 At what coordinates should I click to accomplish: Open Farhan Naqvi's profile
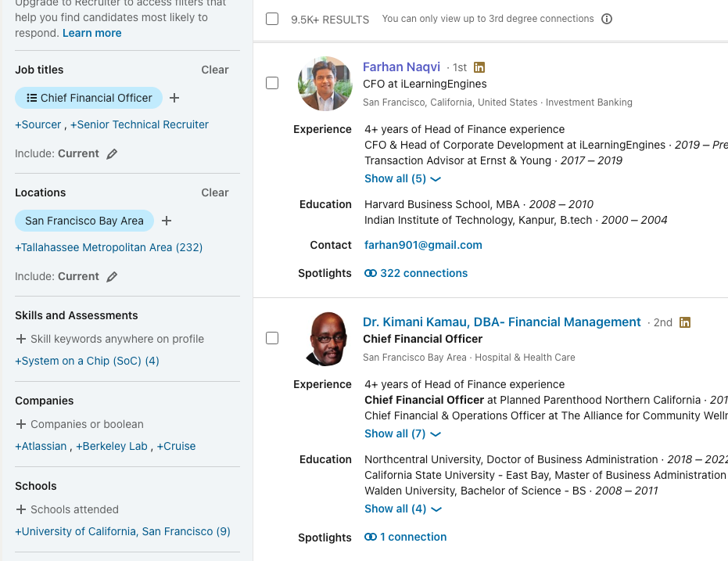click(401, 67)
